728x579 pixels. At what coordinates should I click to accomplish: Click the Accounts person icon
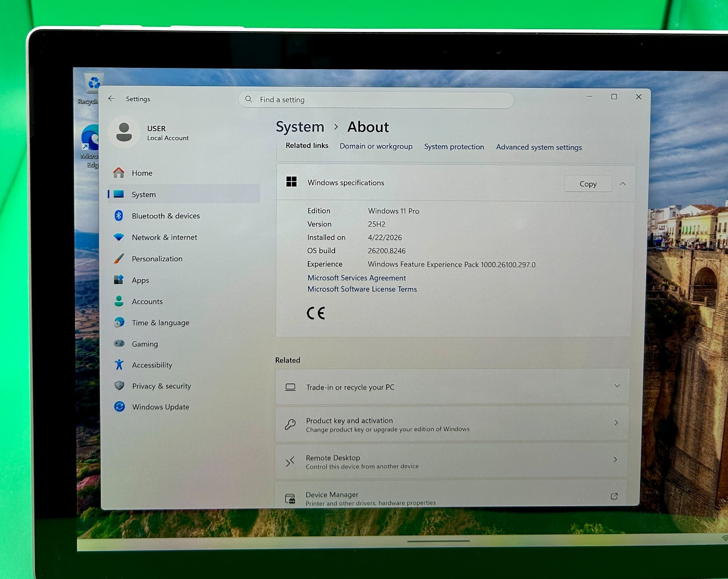[119, 301]
